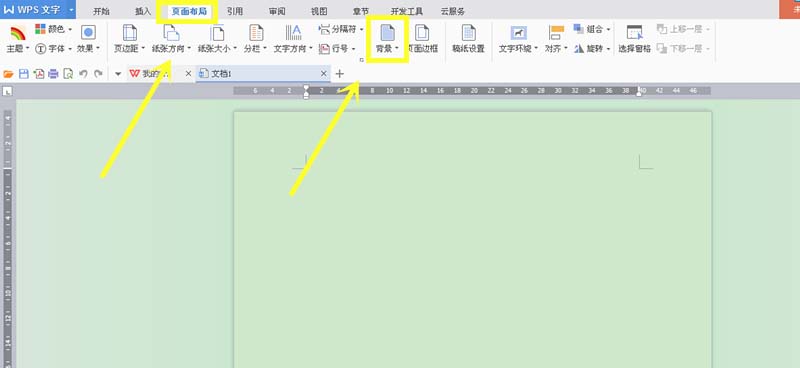Click the 背景 background page icon
This screenshot has height=368, width=800.
coord(388,33)
